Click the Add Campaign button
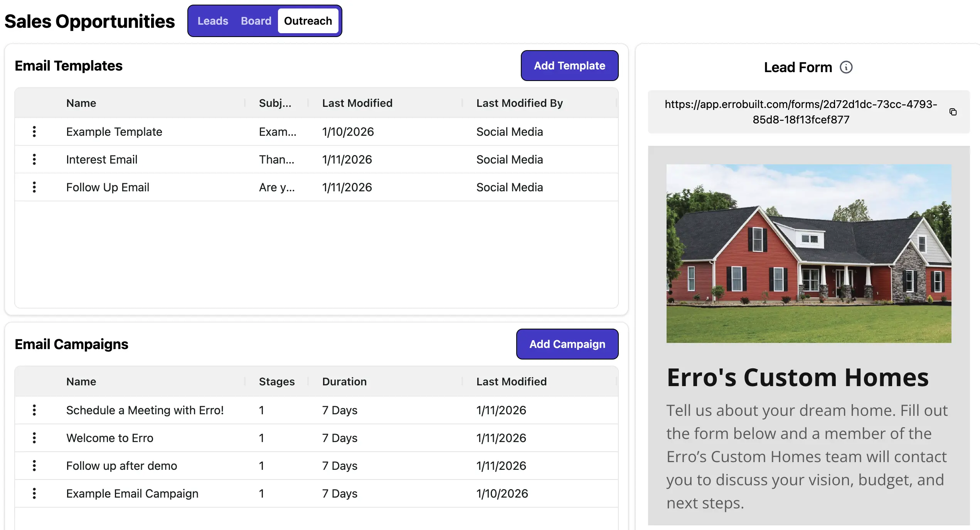980x530 pixels. [567, 344]
